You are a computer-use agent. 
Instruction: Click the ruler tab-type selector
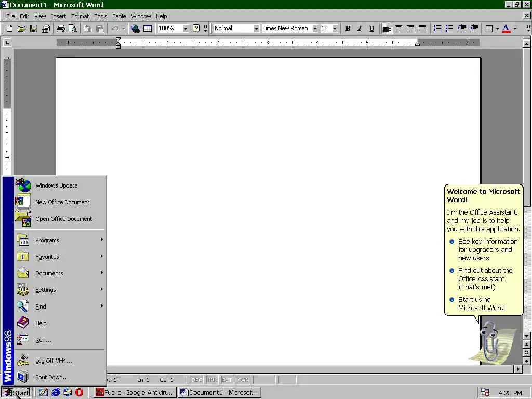click(x=7, y=43)
